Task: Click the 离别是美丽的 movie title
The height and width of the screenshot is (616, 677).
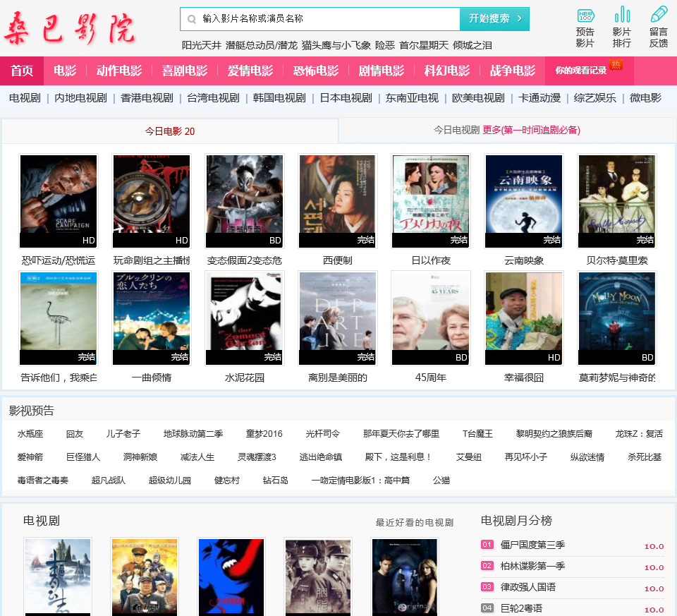Action: (x=338, y=378)
